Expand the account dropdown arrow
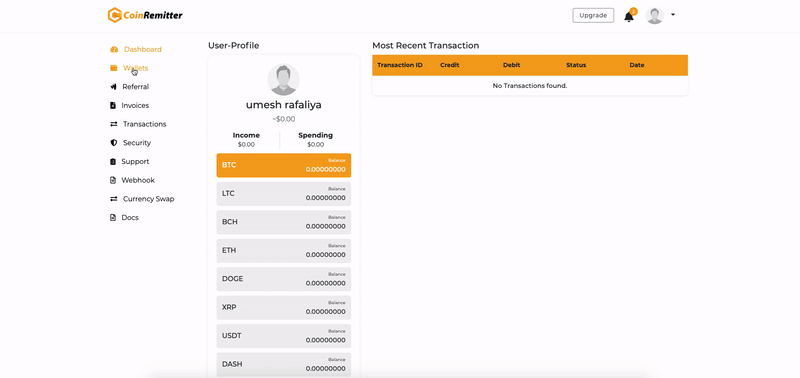The height and width of the screenshot is (378, 800). click(673, 15)
